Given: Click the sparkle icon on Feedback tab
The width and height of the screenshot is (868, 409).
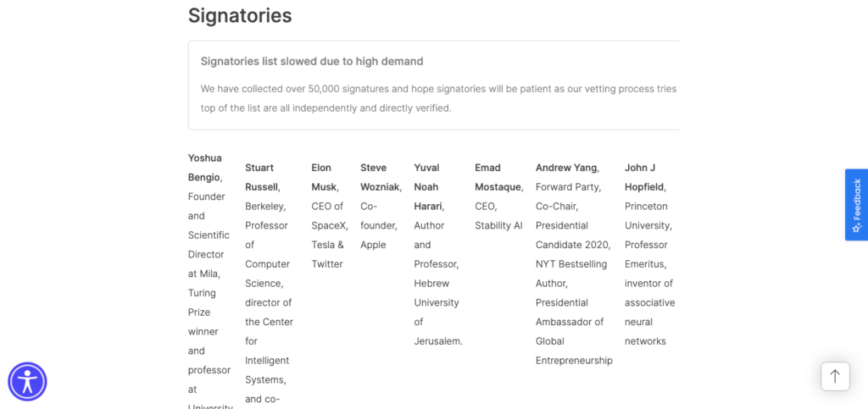Looking at the screenshot, I should click(856, 228).
